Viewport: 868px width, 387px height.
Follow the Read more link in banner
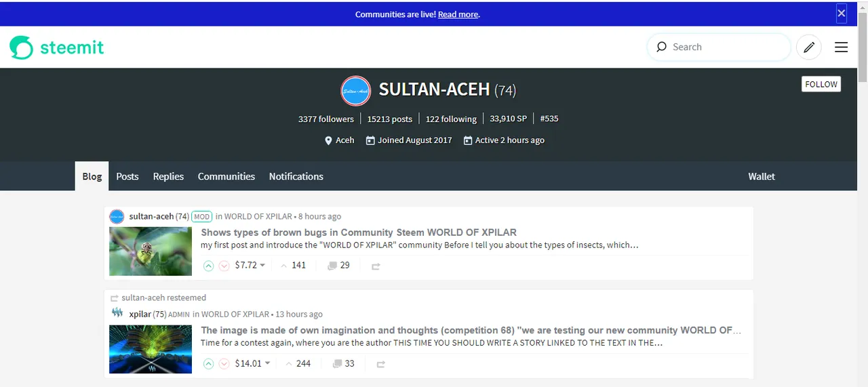click(458, 14)
